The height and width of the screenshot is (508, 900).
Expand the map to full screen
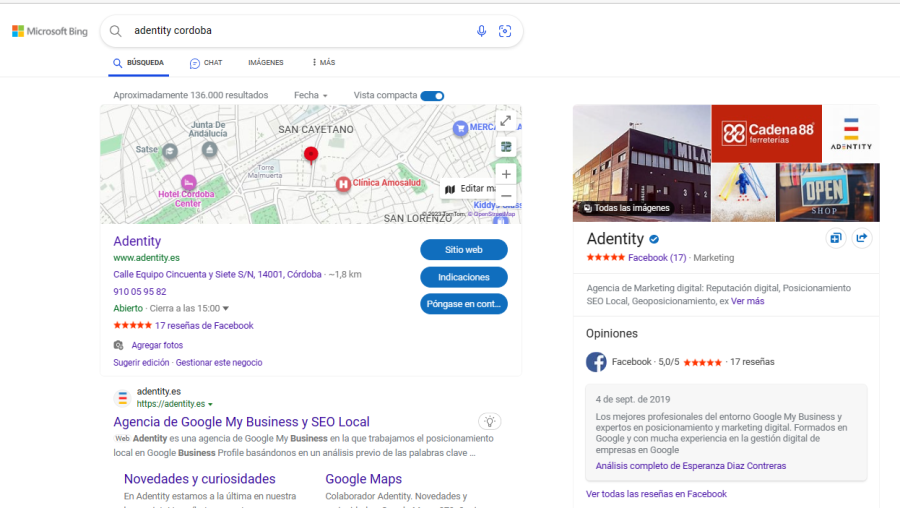click(x=506, y=121)
